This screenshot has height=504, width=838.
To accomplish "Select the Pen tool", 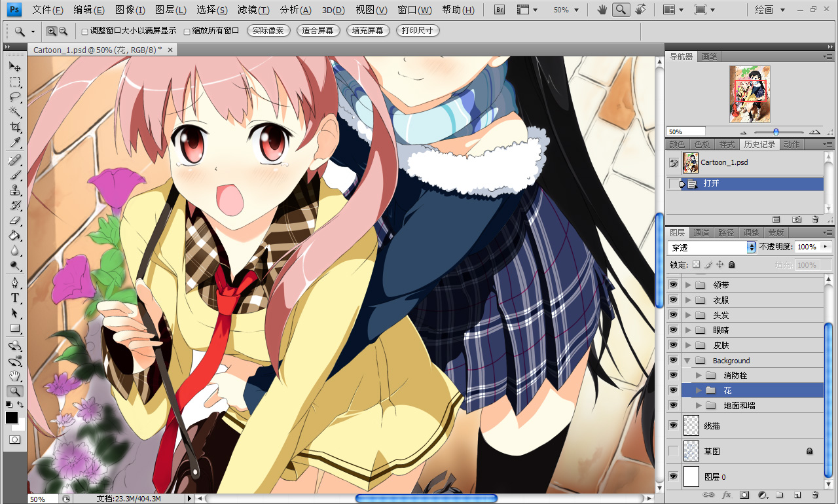I will [14, 283].
